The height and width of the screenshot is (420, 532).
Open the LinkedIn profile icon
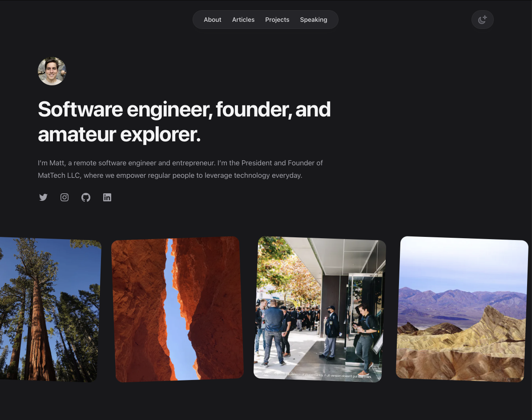click(x=107, y=197)
